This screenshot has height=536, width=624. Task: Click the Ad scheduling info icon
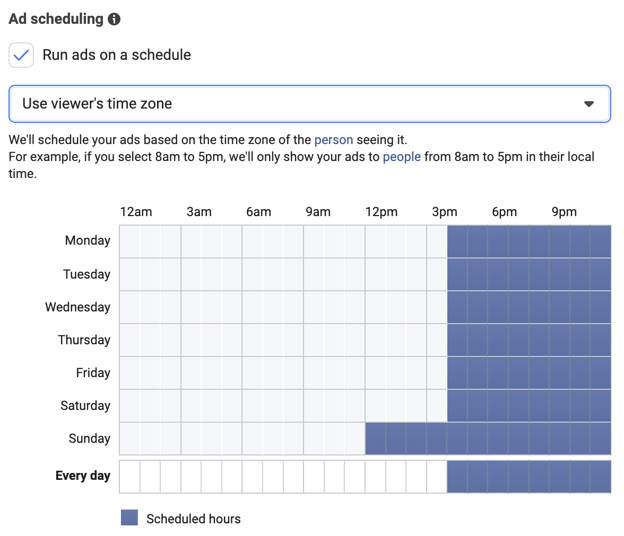pos(114,19)
